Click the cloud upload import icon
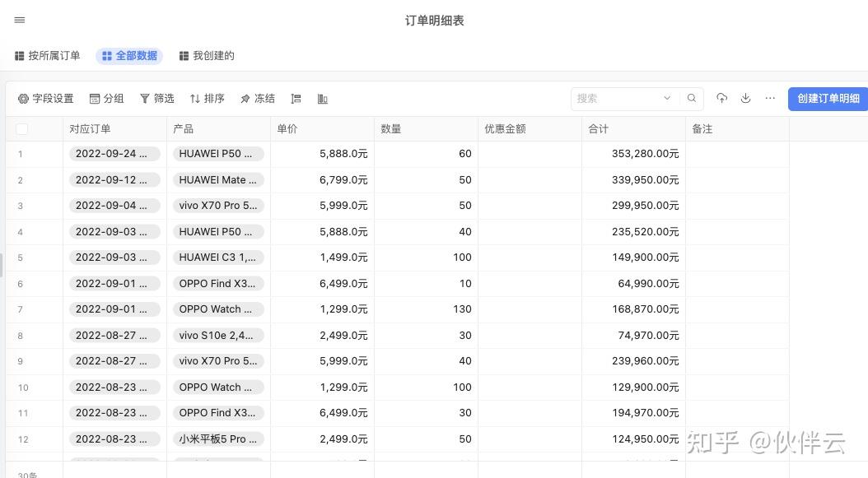Screen dimensions: 868x478 pyautogui.click(x=721, y=98)
